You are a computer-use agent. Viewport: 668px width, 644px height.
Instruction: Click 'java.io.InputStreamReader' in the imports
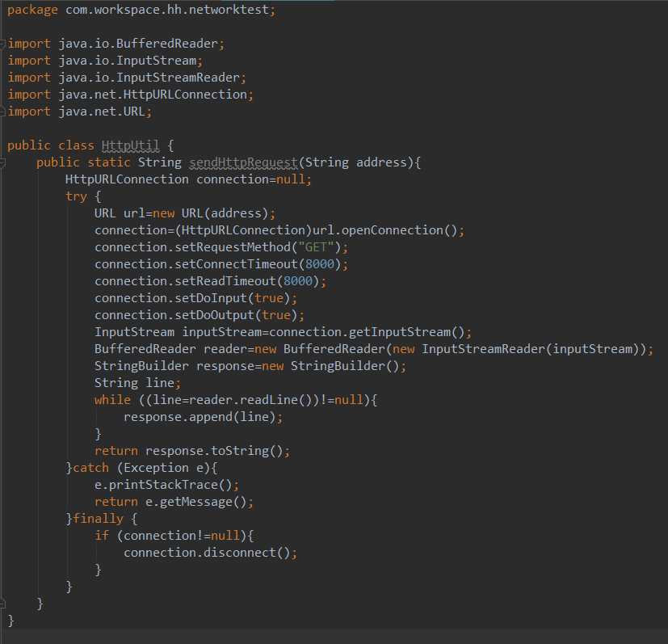point(149,78)
